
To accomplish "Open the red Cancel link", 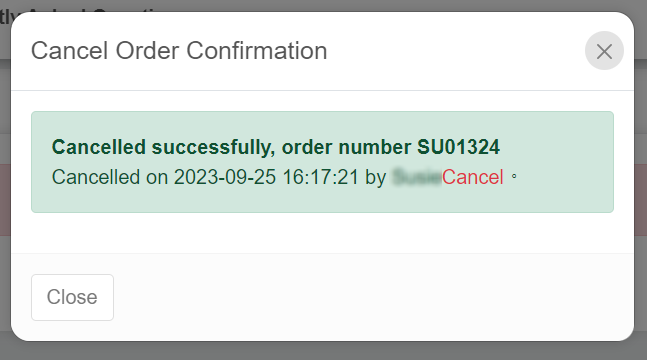I will [472, 177].
